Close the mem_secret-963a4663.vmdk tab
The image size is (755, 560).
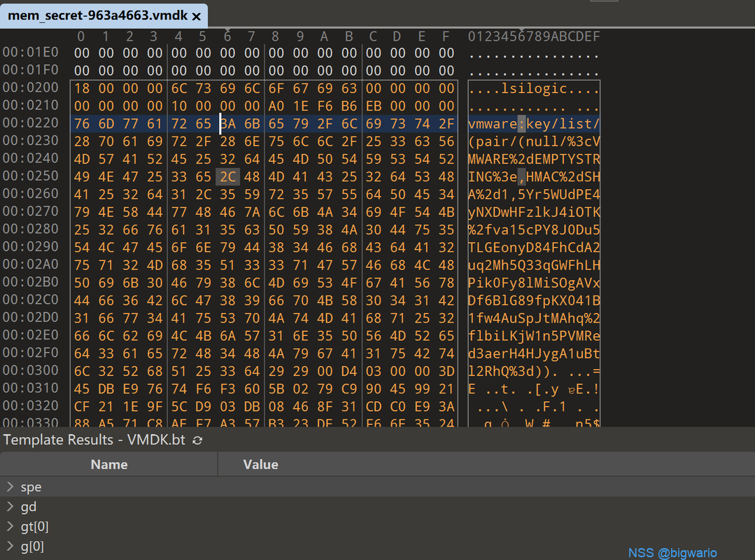(x=196, y=15)
